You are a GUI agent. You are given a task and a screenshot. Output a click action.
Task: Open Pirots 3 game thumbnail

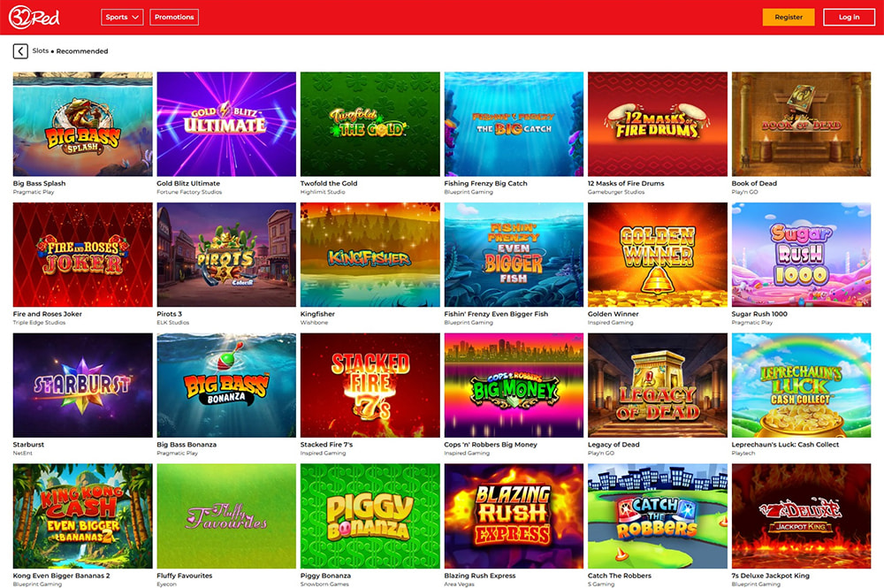click(226, 255)
